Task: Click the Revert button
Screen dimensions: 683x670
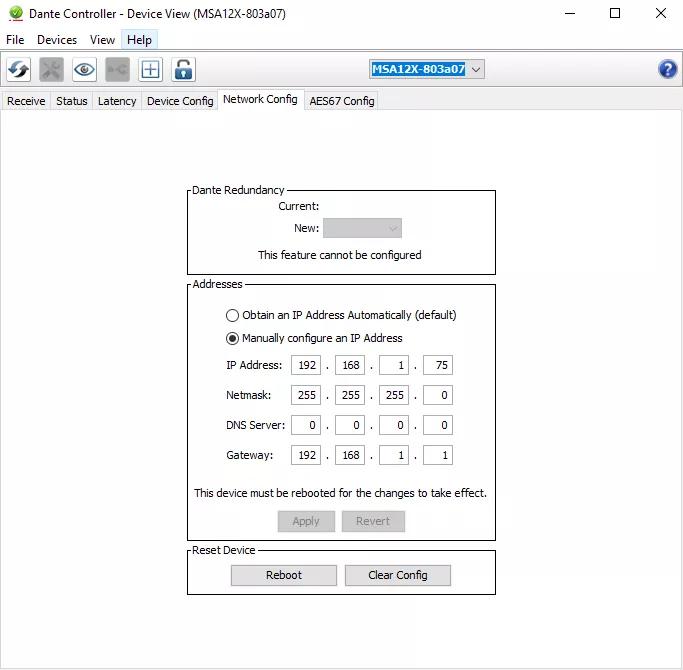Action: click(x=373, y=521)
